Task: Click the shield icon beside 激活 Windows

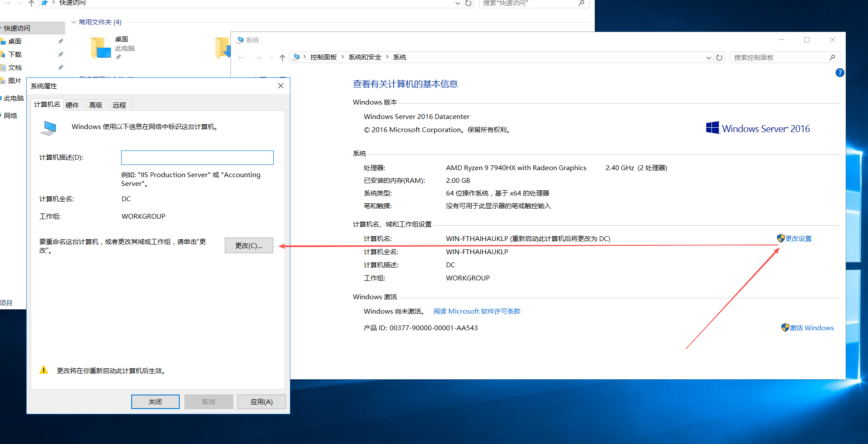Action: [785, 328]
